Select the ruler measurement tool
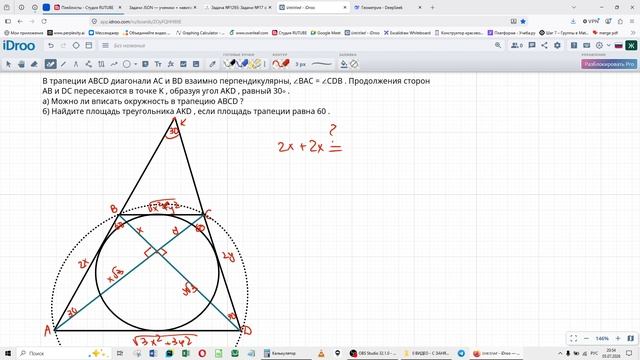 (101, 64)
